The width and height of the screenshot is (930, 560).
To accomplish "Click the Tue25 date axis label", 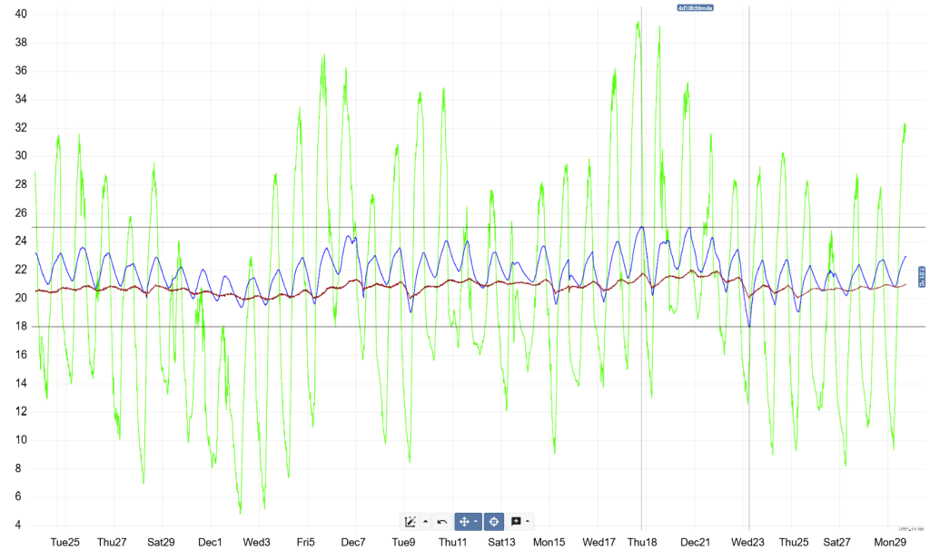I will coord(64,543).
